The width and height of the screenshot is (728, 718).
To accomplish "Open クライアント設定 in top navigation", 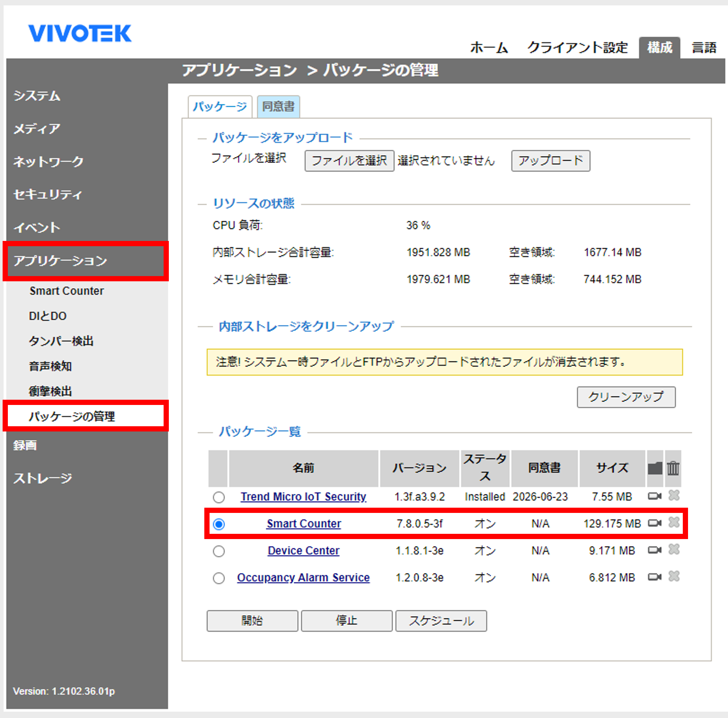I will (x=577, y=48).
